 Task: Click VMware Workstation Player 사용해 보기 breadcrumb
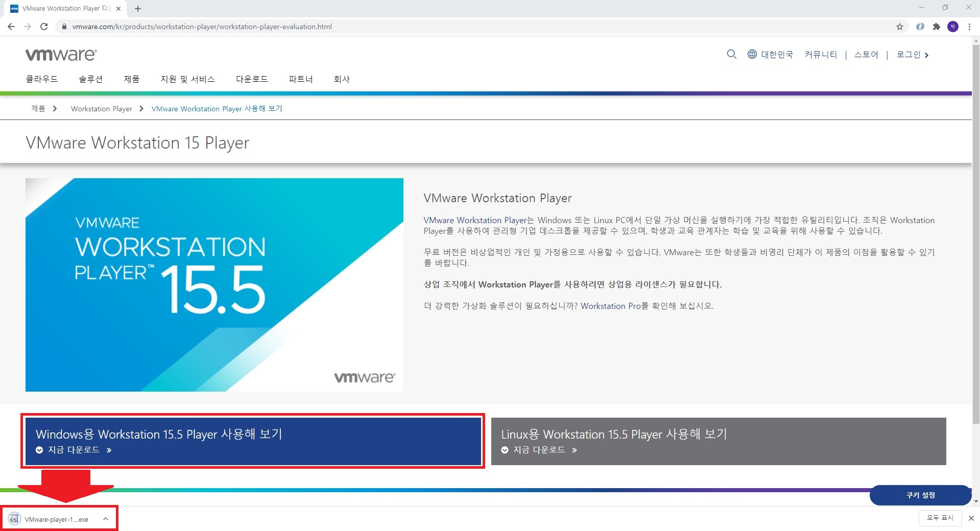217,109
